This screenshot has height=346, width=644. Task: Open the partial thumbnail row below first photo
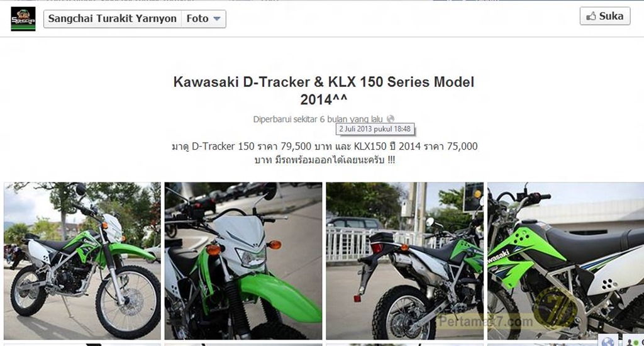point(82,345)
